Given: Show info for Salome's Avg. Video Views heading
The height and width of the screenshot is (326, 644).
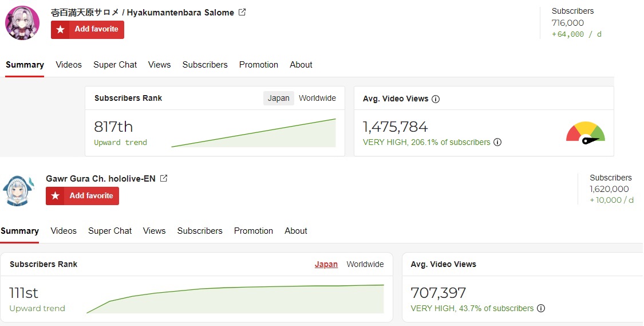Looking at the screenshot, I should click(436, 99).
